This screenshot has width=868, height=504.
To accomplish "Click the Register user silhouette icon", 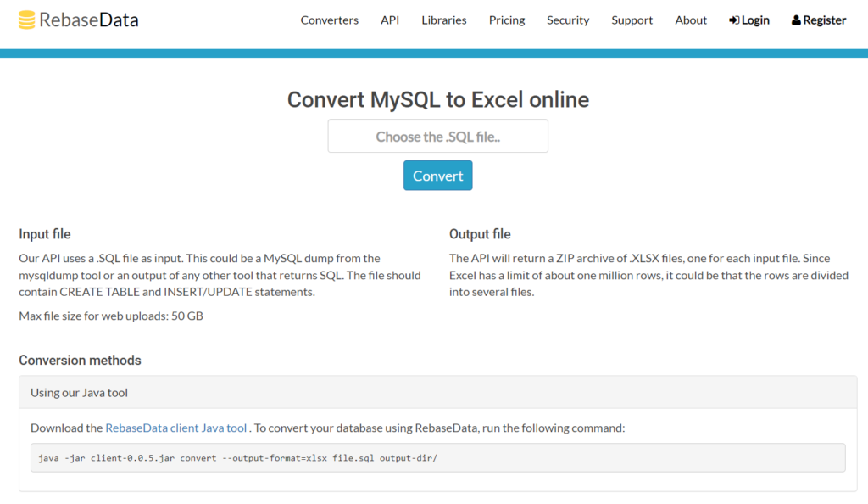I will click(796, 20).
